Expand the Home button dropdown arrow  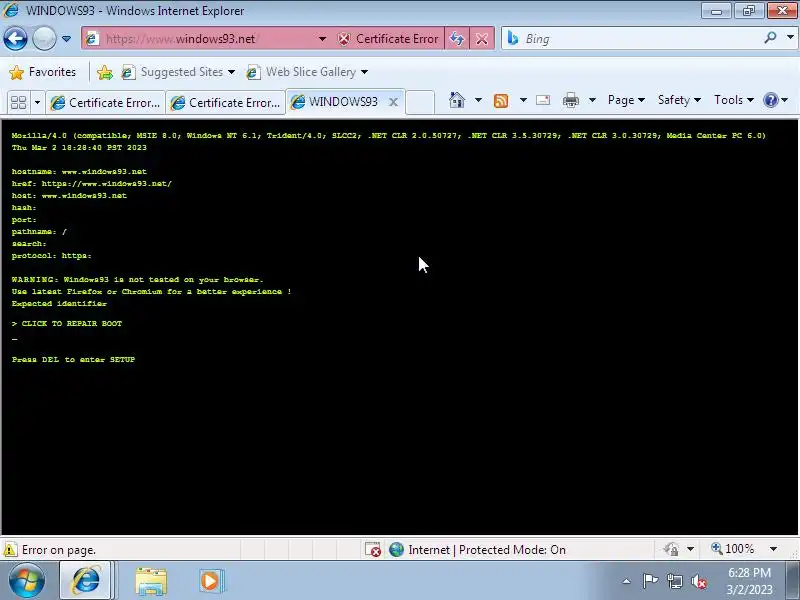pos(478,100)
